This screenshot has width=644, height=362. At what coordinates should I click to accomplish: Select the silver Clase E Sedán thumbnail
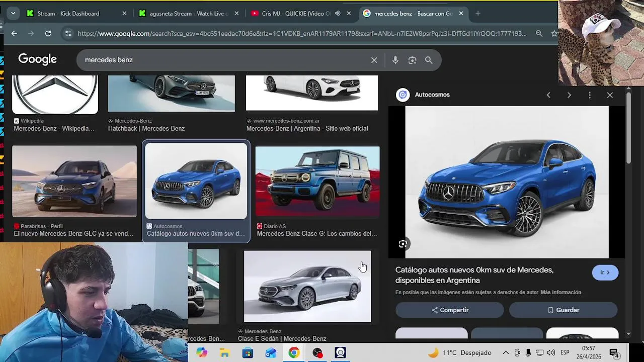coord(307,286)
